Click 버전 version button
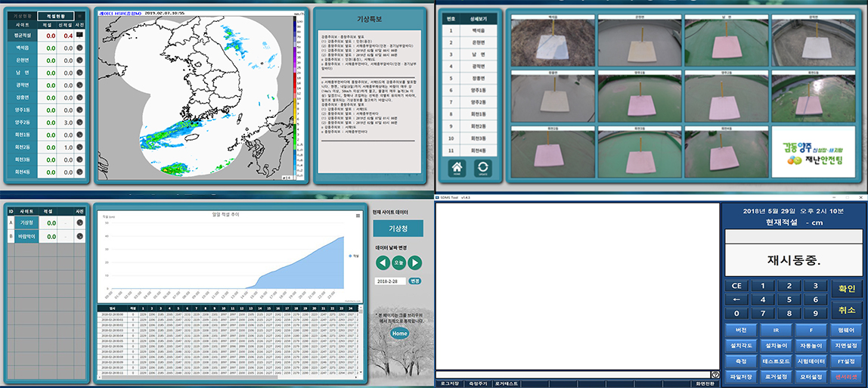868x388 pixels. [x=741, y=330]
